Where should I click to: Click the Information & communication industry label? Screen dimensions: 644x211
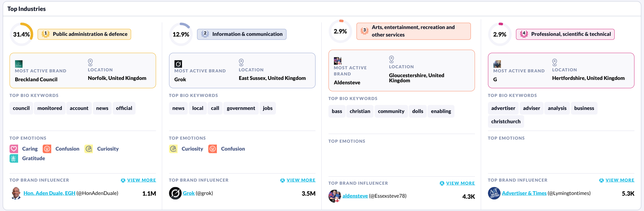tap(247, 34)
